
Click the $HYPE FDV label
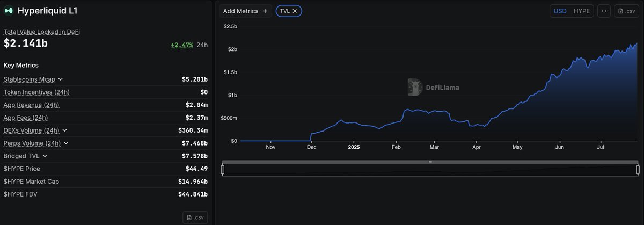(20, 194)
